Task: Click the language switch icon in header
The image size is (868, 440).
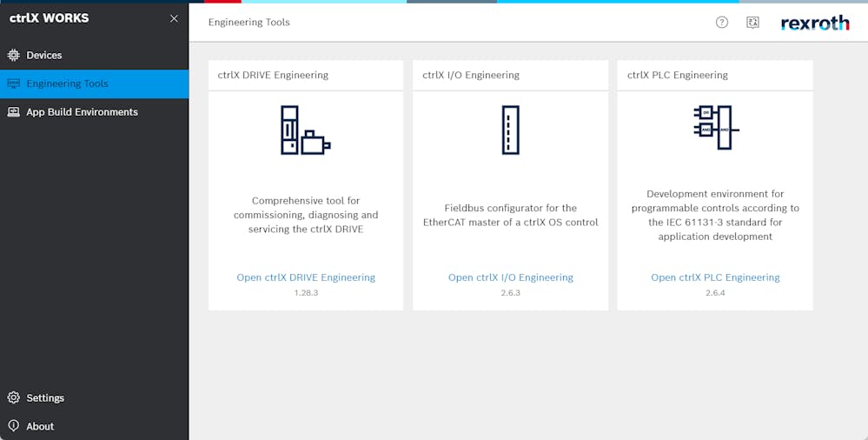Action: [752, 22]
